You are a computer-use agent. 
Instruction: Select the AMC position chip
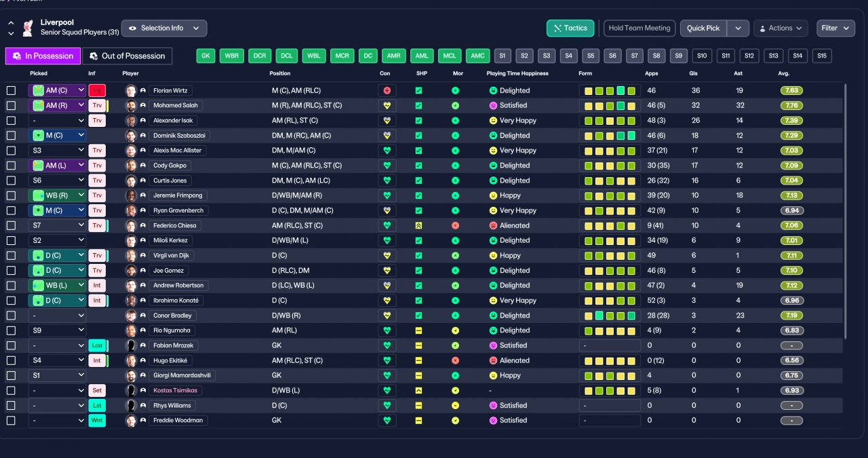477,56
